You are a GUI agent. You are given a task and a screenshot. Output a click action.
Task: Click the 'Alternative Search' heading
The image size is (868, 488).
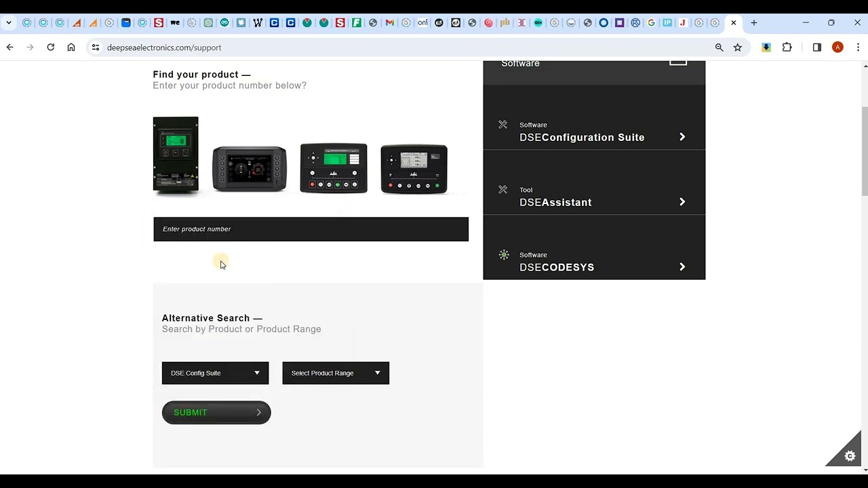[212, 318]
